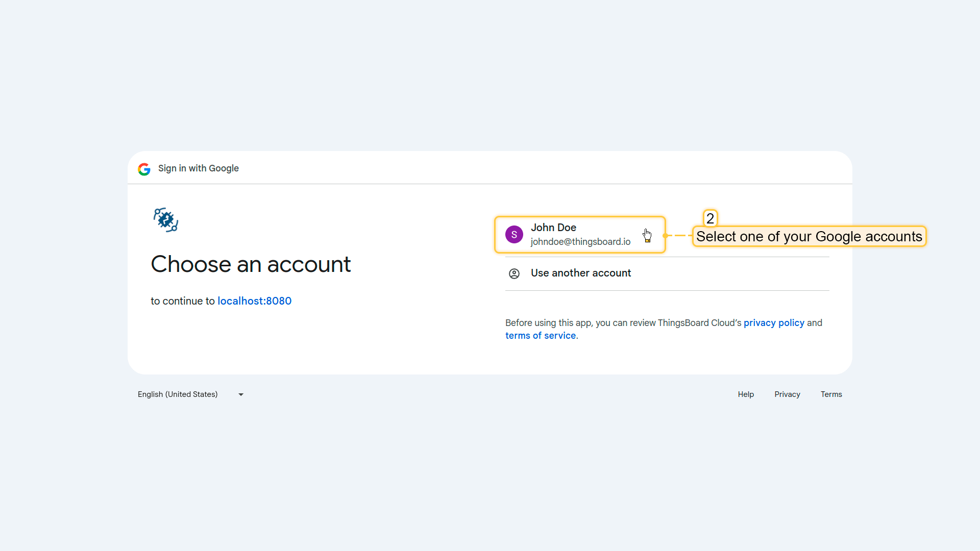Click the johndoe@thingsboard.io email text
The height and width of the screenshot is (551, 980).
coord(580,242)
